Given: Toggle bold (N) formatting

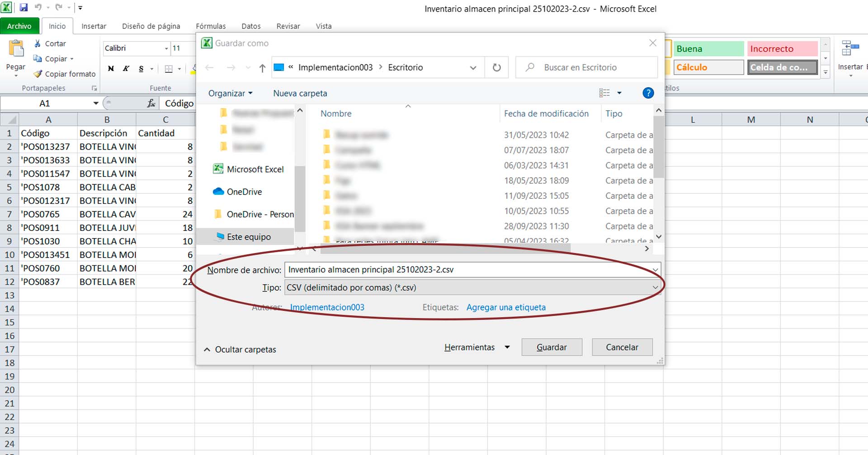Looking at the screenshot, I should point(111,69).
